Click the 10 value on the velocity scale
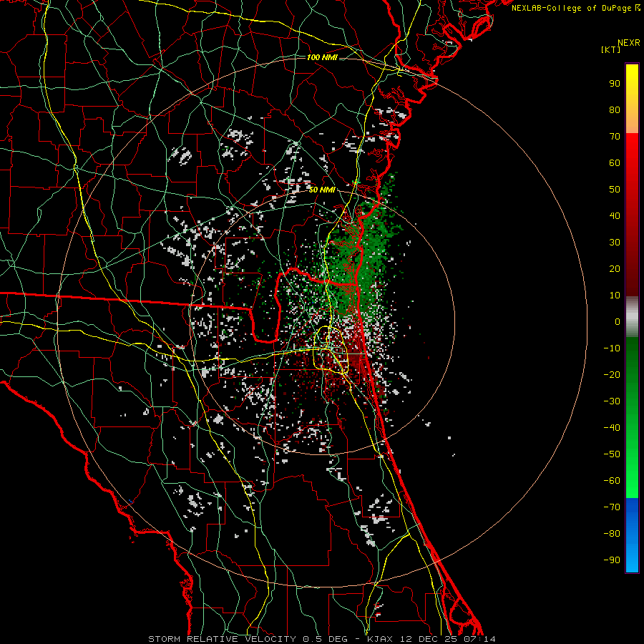The image size is (644, 644). 615,296
